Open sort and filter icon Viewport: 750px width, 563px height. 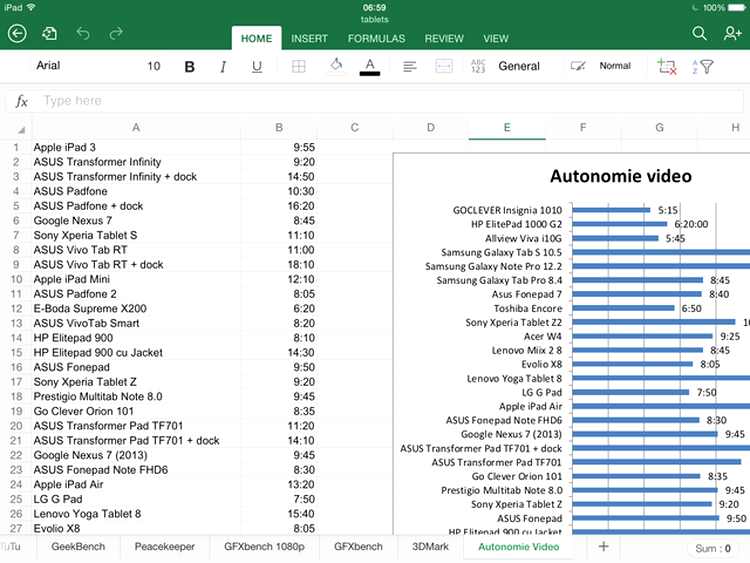pos(702,66)
